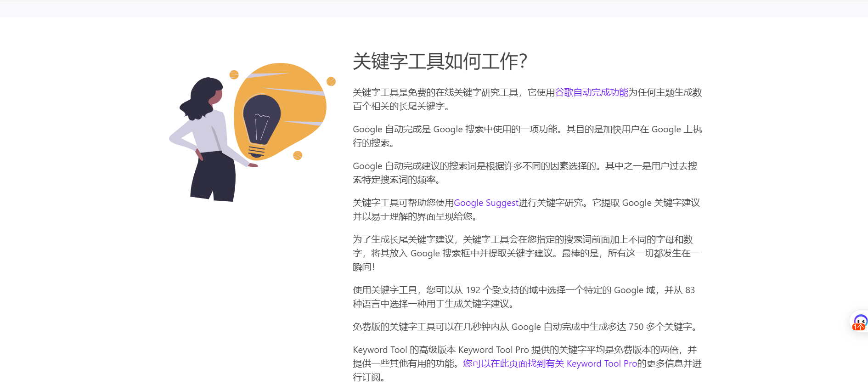Click the paragraph starting Google 自动完成建议的搜索词
Image resolution: width=868 pixels, height=391 pixels.
tap(525, 173)
